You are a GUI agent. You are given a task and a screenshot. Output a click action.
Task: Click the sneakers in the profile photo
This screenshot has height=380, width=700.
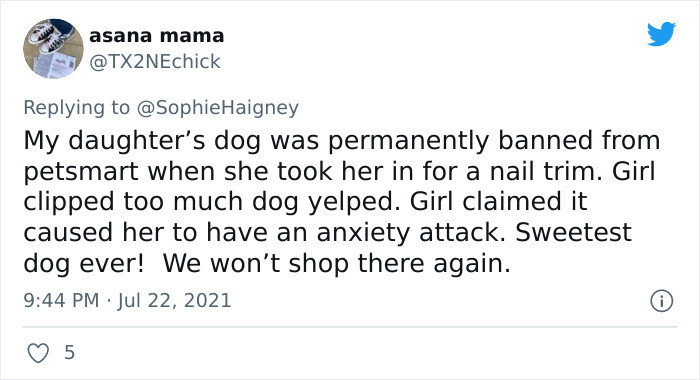(x=48, y=38)
